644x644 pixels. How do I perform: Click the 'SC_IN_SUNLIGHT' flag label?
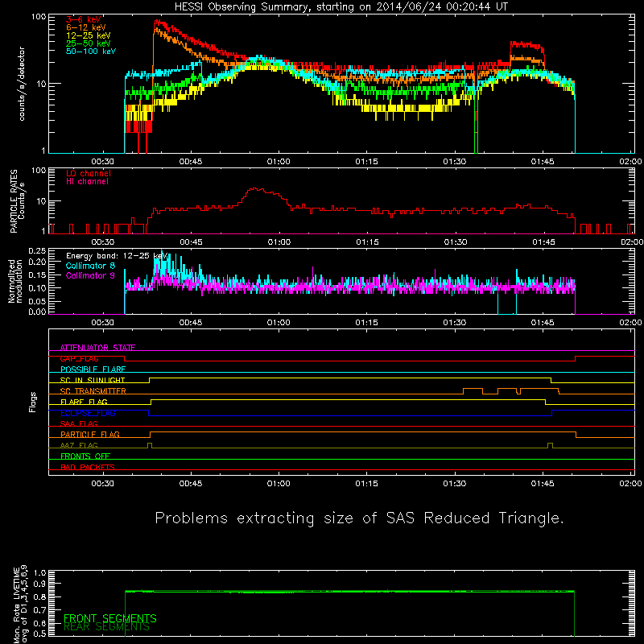tap(93, 380)
